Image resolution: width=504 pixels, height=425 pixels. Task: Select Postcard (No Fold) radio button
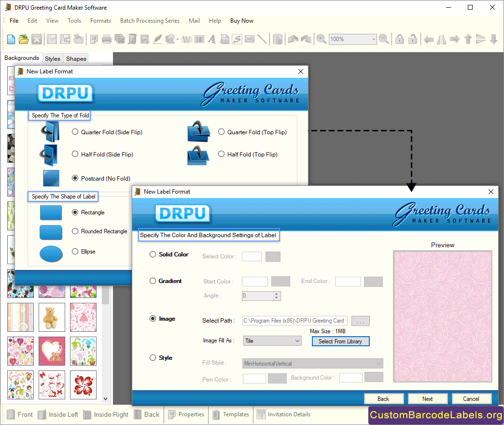75,178
